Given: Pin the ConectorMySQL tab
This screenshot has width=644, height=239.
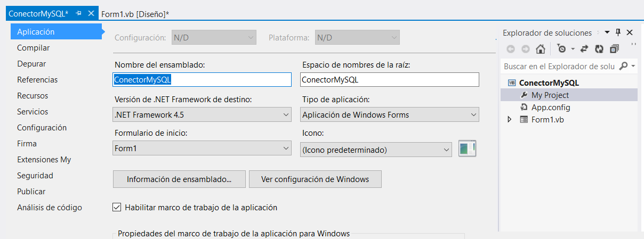Looking at the screenshot, I should pyautogui.click(x=78, y=13).
